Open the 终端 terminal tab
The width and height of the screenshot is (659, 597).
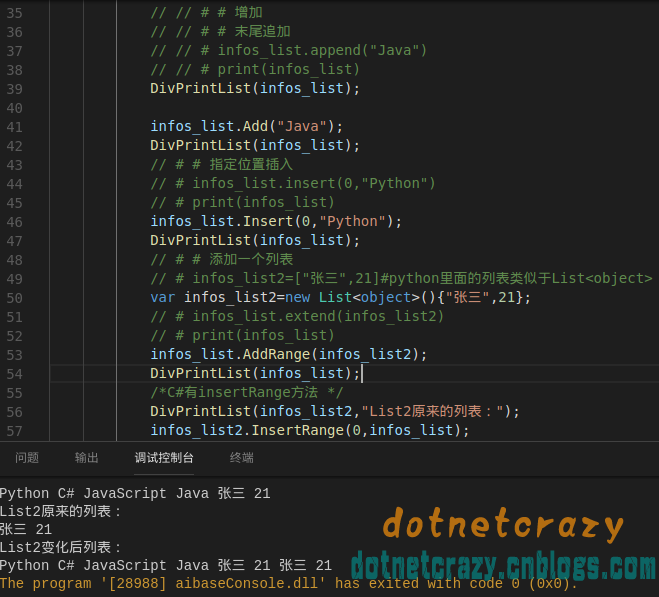click(242, 457)
